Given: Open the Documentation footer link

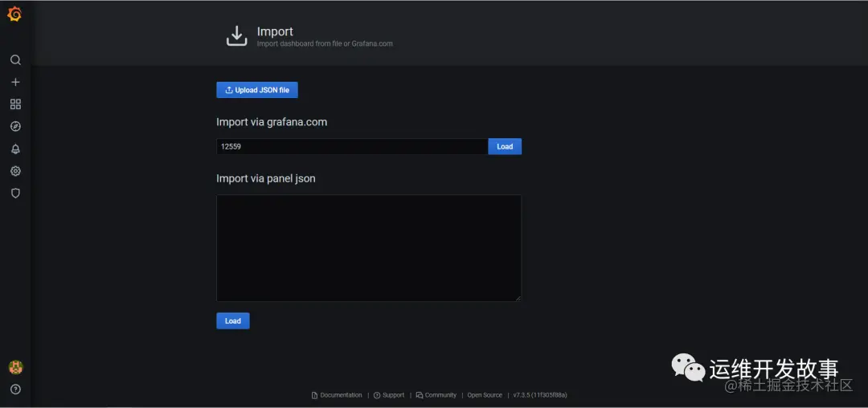Looking at the screenshot, I should tap(337, 395).
